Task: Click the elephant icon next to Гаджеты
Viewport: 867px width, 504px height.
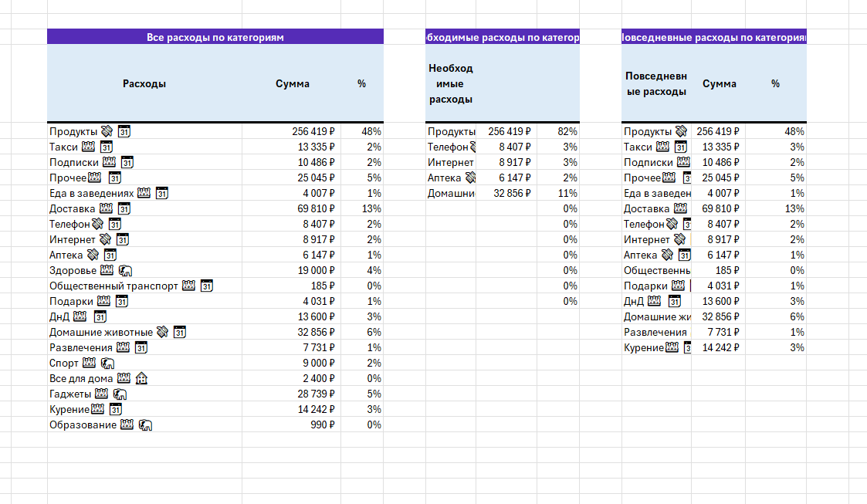Action: click(120, 394)
